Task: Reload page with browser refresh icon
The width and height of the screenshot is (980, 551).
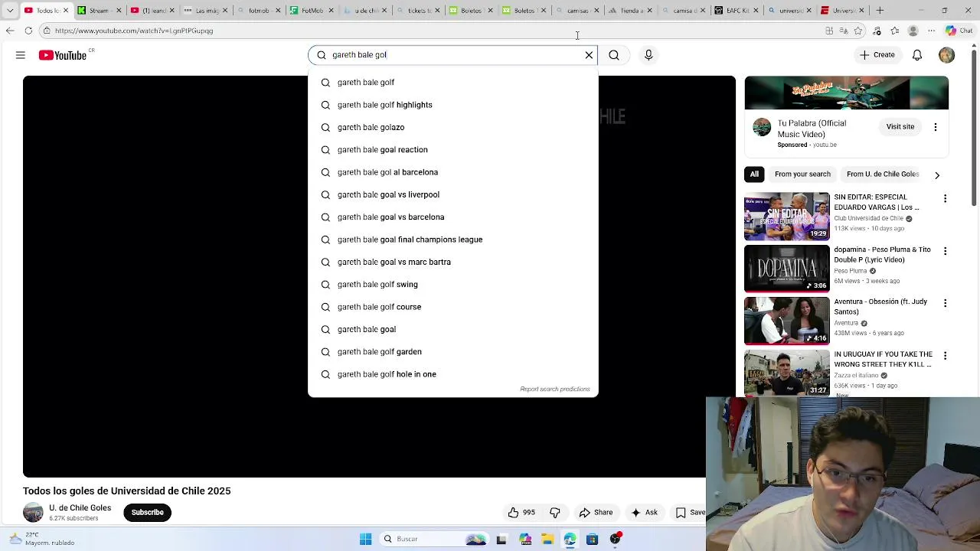Action: coord(28,31)
